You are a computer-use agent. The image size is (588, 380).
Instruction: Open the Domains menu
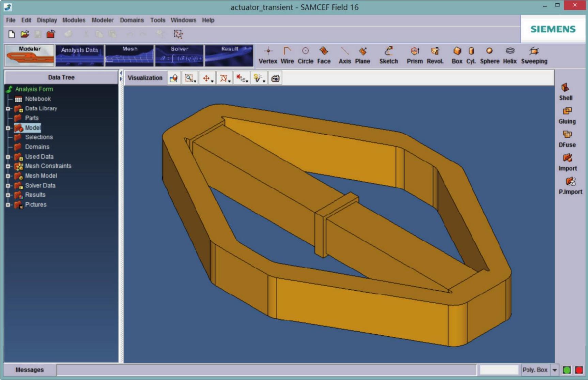point(131,20)
